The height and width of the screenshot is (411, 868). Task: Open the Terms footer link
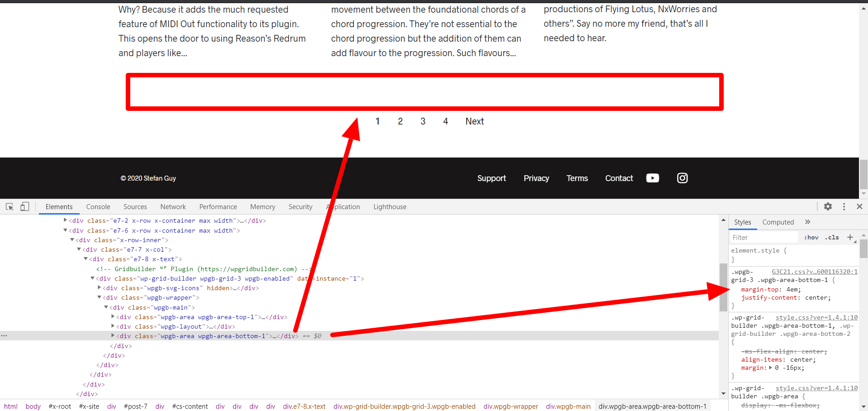tap(577, 178)
